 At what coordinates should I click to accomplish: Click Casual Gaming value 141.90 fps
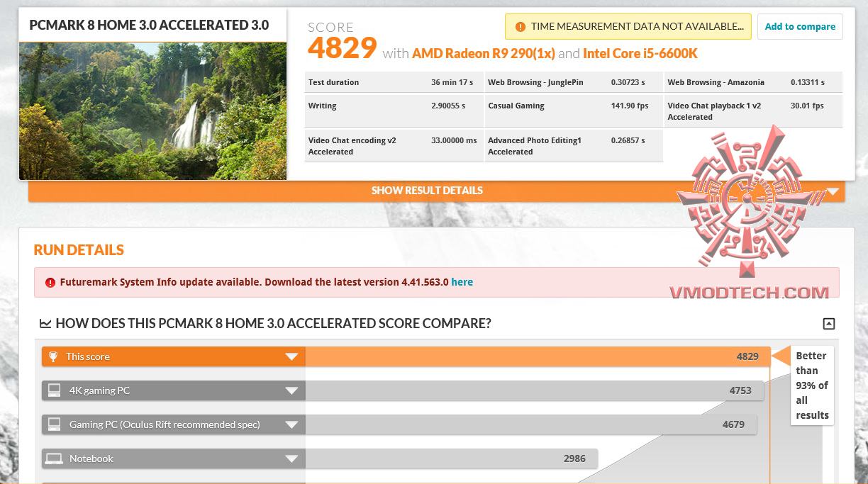coord(630,106)
